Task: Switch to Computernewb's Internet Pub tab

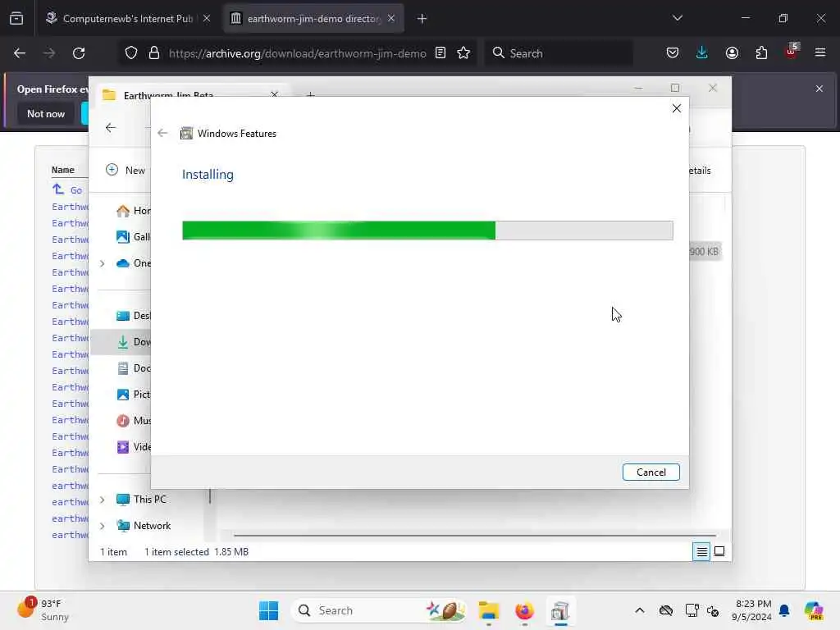Action: [x=126, y=19]
